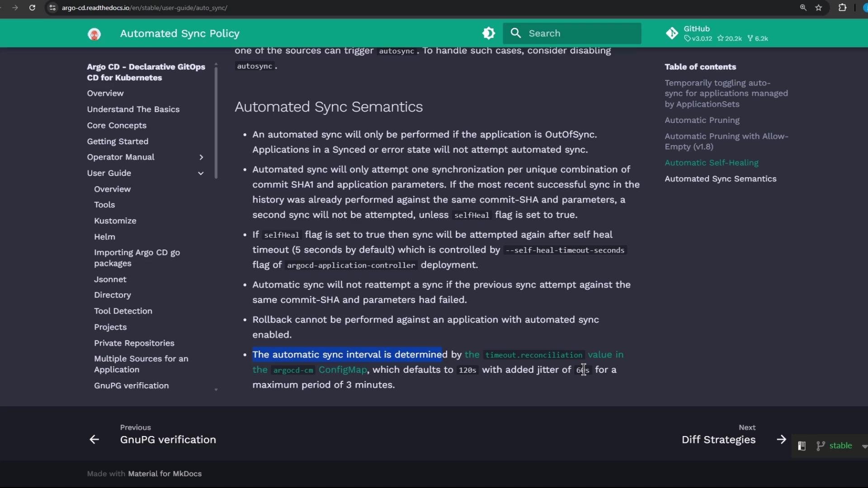
Task: Click the --self-heal-timeout-seconds code text
Action: (565, 250)
